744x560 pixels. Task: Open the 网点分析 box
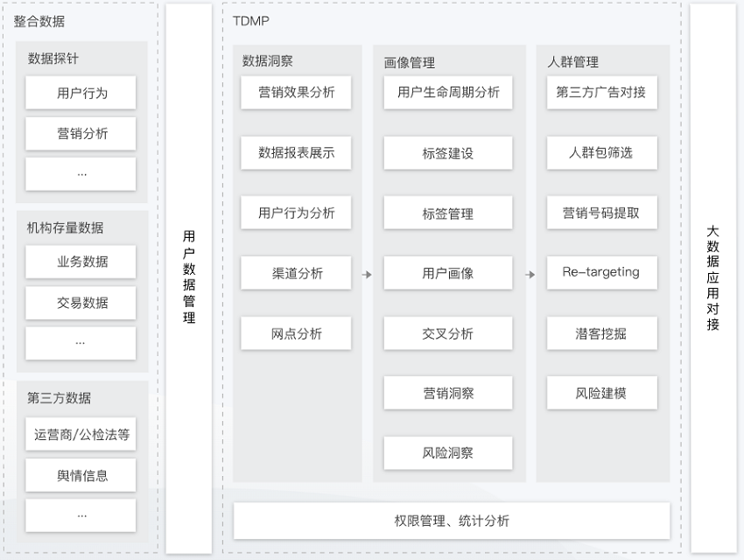296,333
